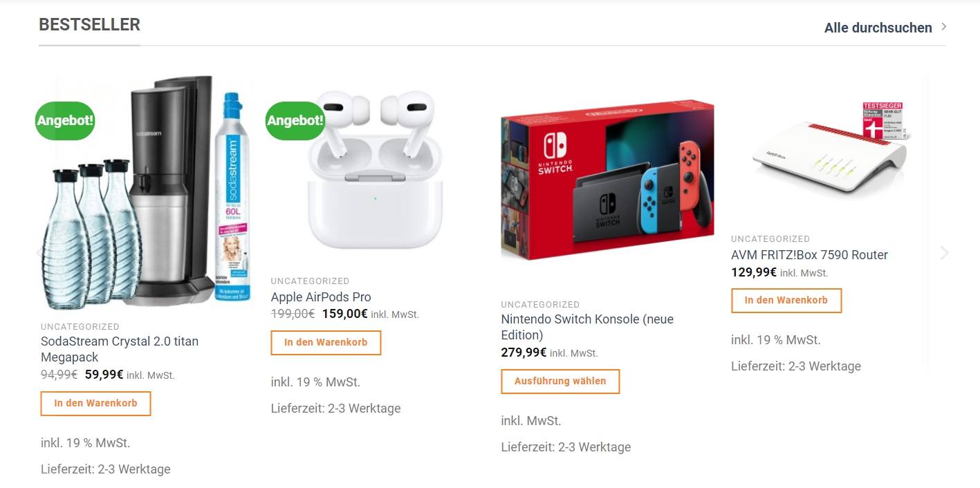Open the Nintendo Switch Konsole title link
Viewport: 980px width, 488px height.
click(x=587, y=327)
